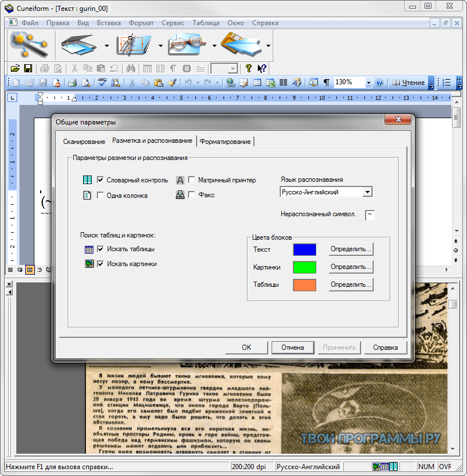This screenshot has height=476, width=467.
Task: Open the Сервис menu
Action: click(x=173, y=23)
